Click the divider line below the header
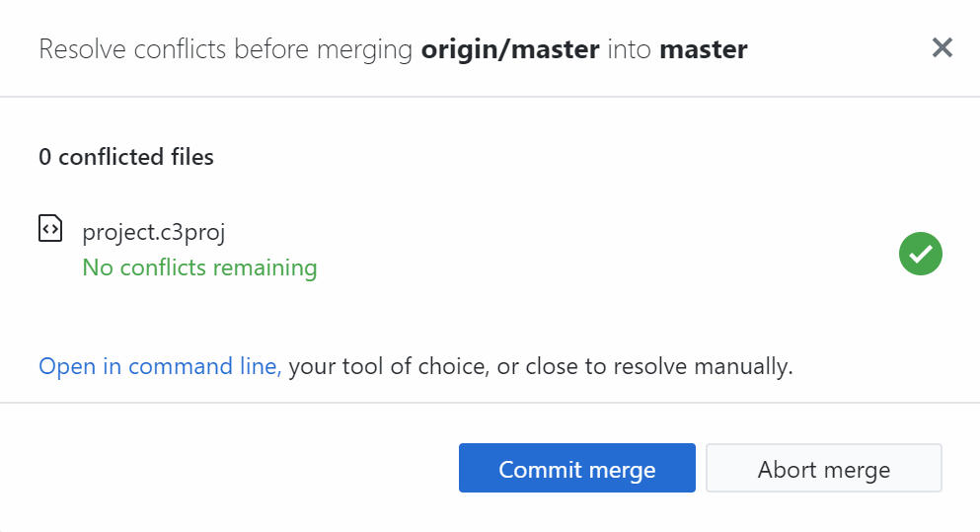Viewport: 980px width, 532px height. tap(490, 97)
